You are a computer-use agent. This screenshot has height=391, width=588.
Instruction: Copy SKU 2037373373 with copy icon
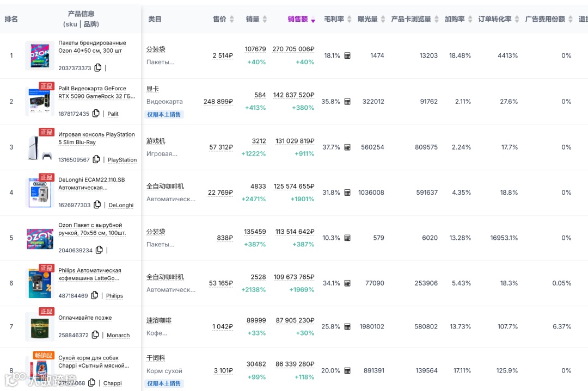(x=98, y=67)
